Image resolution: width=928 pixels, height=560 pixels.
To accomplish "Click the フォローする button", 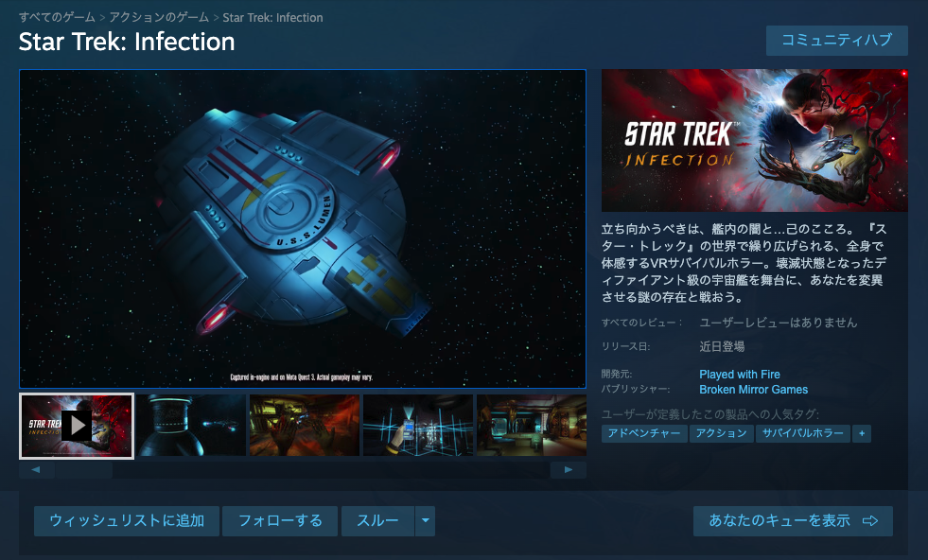I will pyautogui.click(x=280, y=521).
